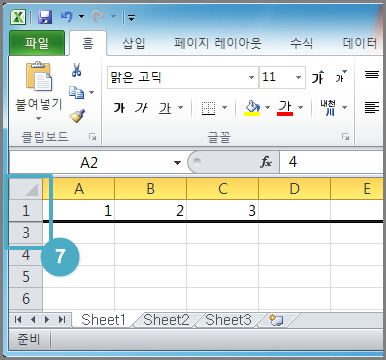
Task: Save the workbook with the floppy disk icon
Action: tap(45, 17)
